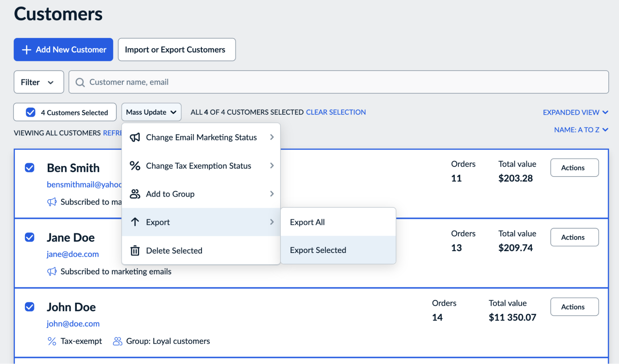
Task: Select Export Selected from the submenu
Action: (318, 250)
